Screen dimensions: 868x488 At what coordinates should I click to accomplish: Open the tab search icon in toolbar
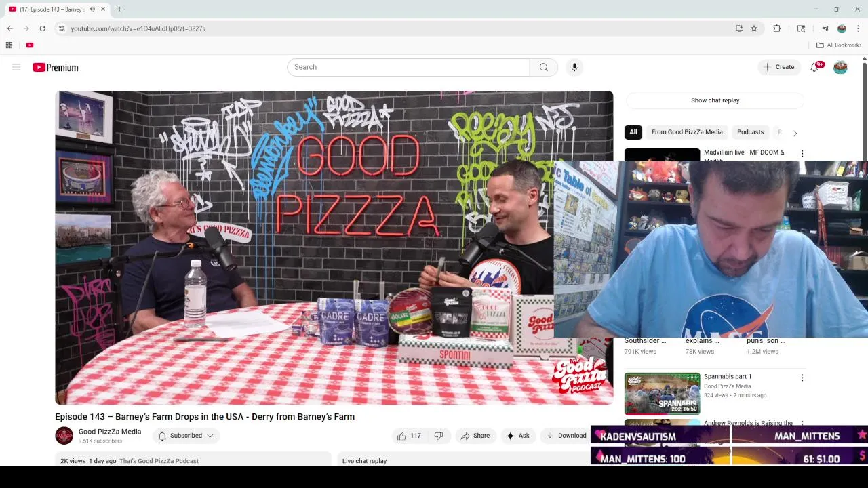801,28
